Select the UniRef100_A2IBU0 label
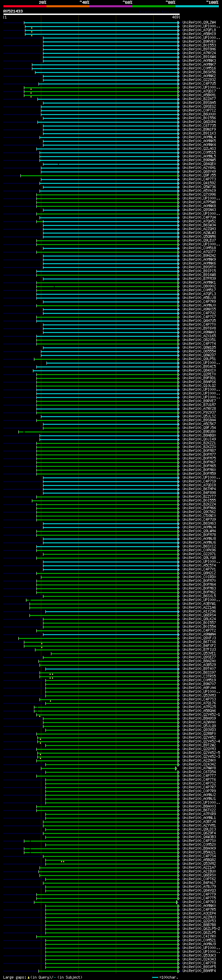 [x=199, y=871]
